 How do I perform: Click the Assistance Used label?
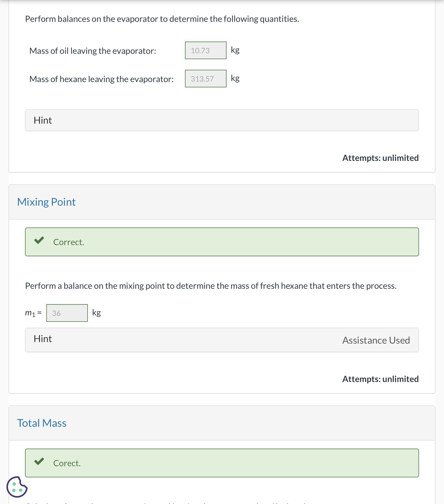click(x=376, y=340)
